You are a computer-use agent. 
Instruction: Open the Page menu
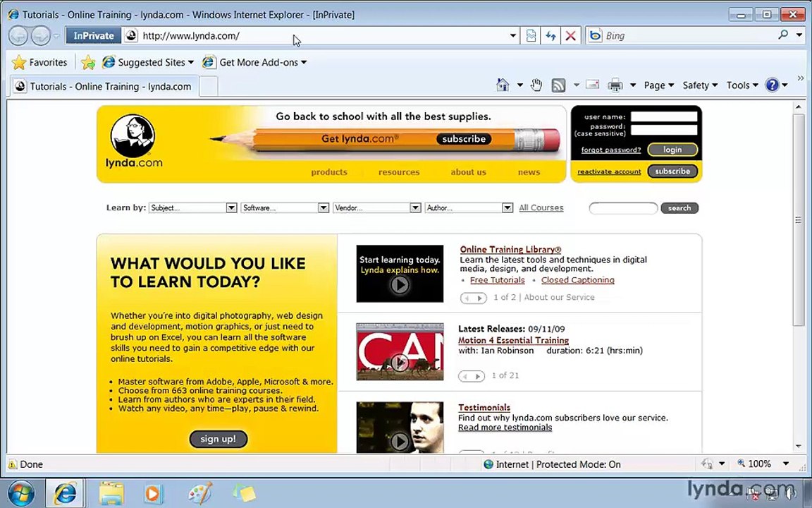[659, 85]
